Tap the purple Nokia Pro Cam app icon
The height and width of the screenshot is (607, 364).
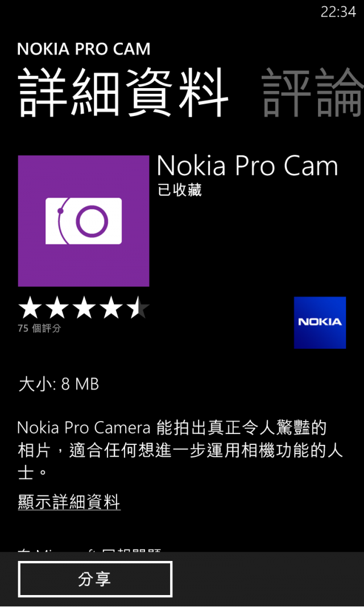[84, 221]
